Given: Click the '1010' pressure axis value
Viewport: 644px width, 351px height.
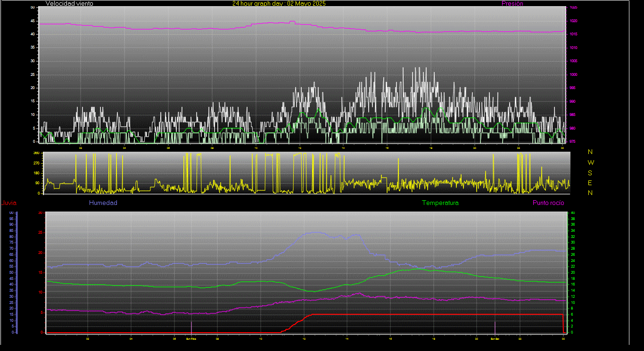Looking at the screenshot, I should (x=573, y=48).
